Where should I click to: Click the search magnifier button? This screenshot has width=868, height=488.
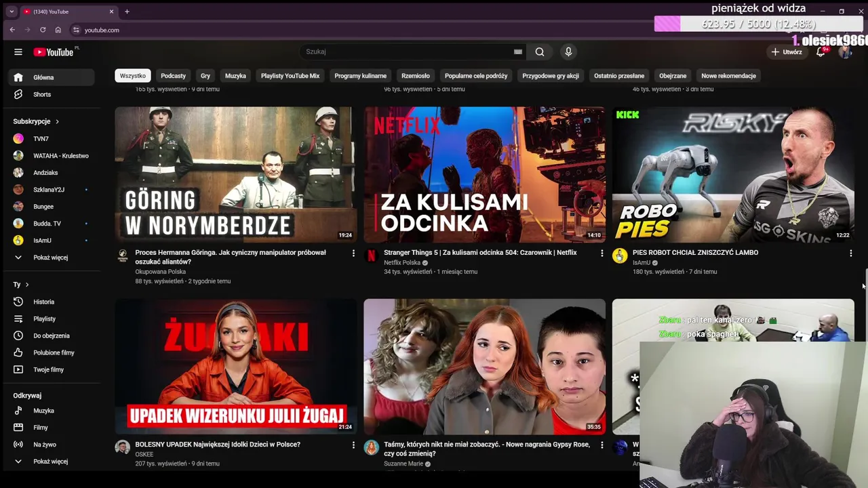[540, 52]
